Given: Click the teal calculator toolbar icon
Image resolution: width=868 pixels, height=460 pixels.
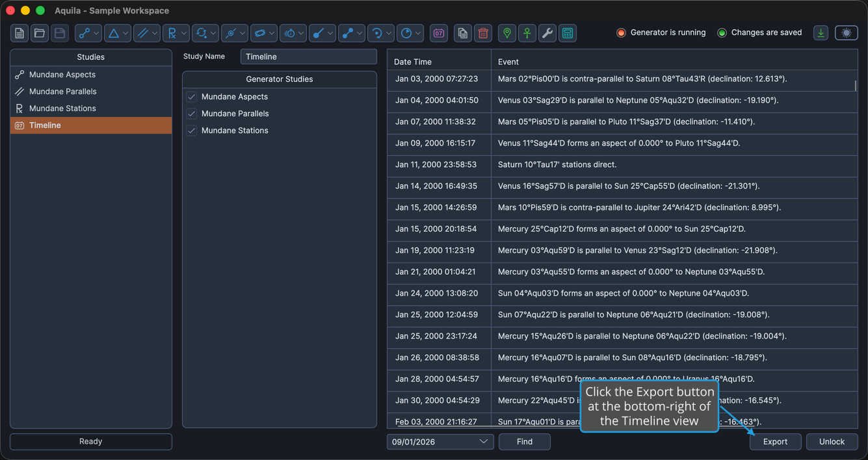Looking at the screenshot, I should click(x=568, y=33).
